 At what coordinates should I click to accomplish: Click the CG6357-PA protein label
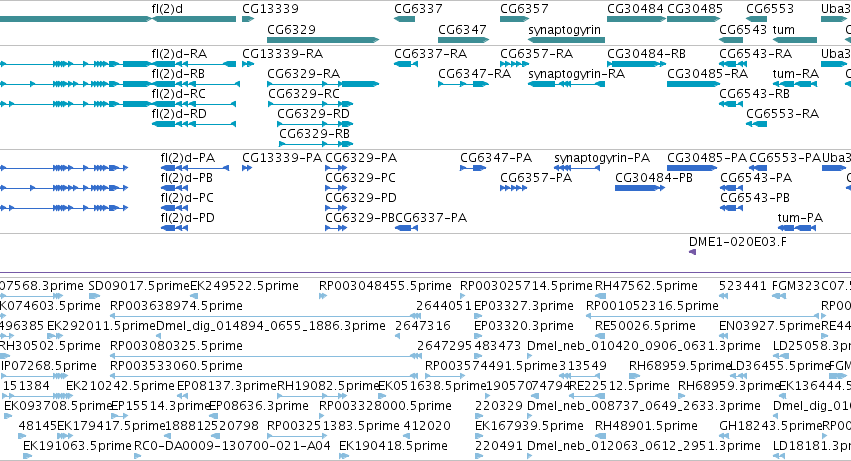pos(536,178)
